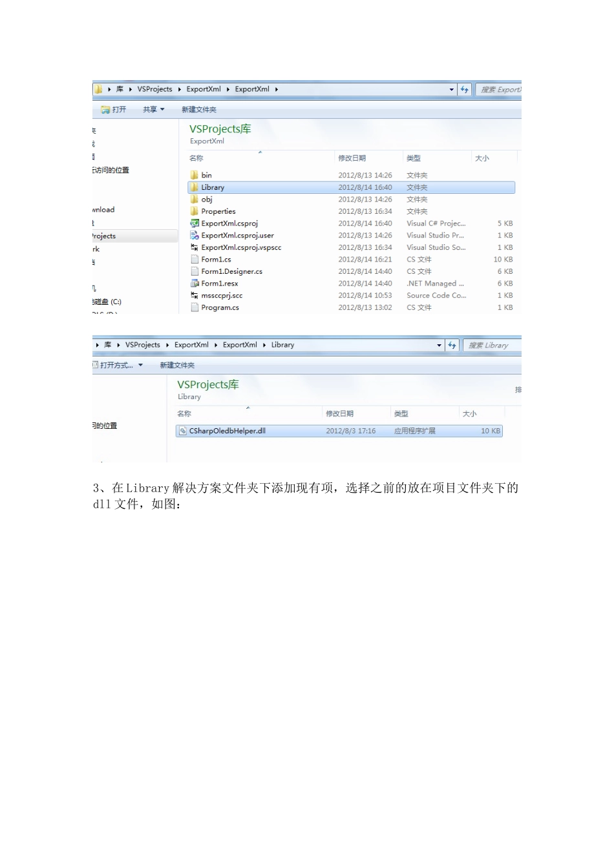
Task: Click '.NET Managed ...' type cell
Action: click(x=436, y=284)
